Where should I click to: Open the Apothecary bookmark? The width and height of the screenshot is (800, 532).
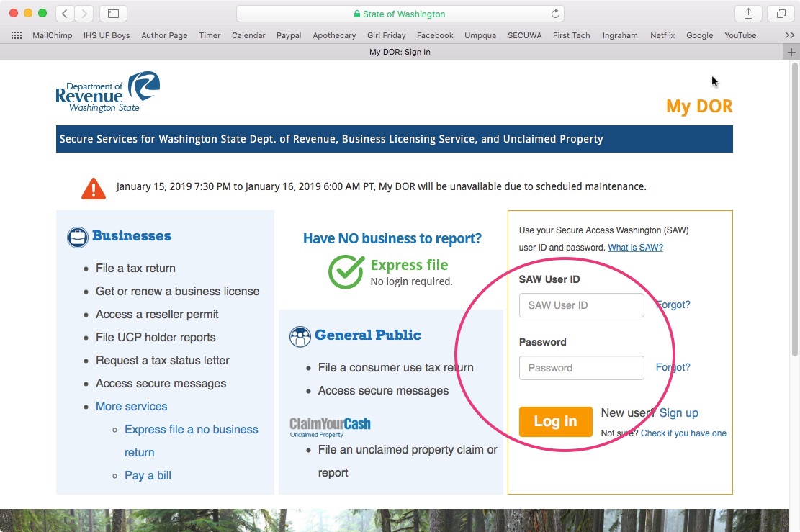pos(334,35)
